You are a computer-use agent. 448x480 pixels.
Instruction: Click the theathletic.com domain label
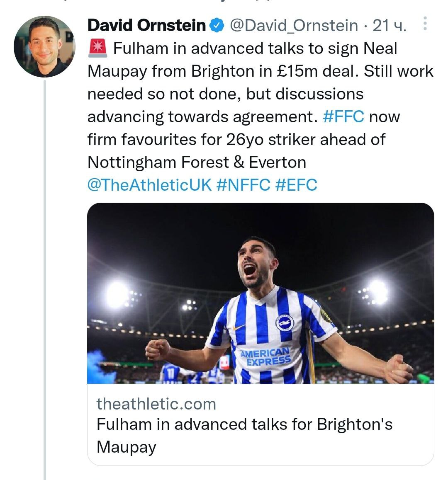click(156, 404)
